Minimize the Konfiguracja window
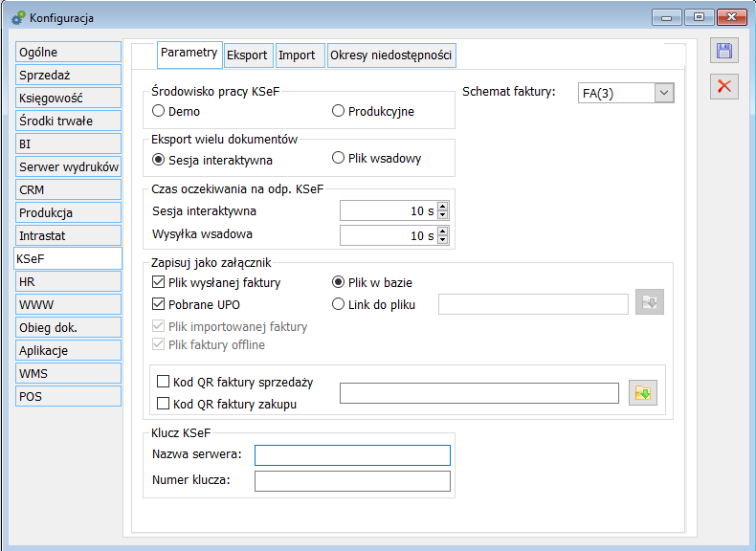The width and height of the screenshot is (756, 551). pos(667,17)
